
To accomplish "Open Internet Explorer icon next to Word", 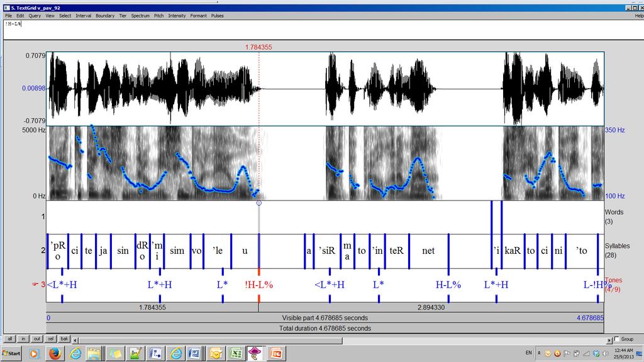I will [175, 353].
